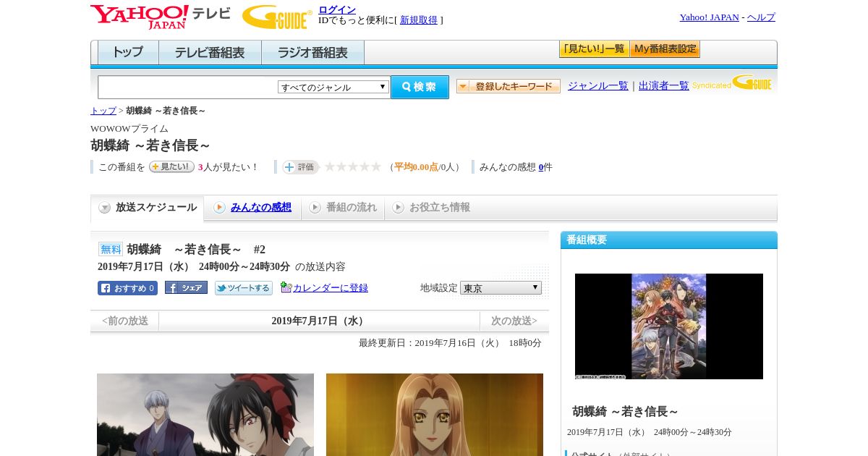Click the Twitter ツイートする button

click(x=244, y=288)
